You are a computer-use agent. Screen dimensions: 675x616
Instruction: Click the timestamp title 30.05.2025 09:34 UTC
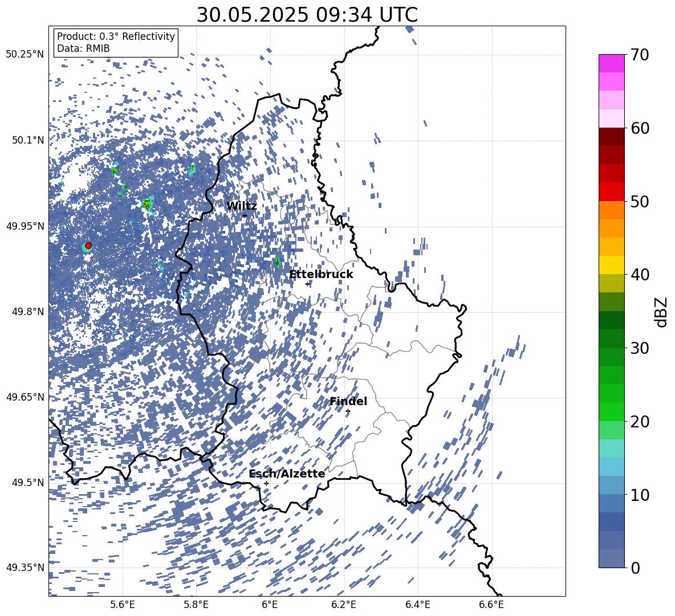coord(307,15)
